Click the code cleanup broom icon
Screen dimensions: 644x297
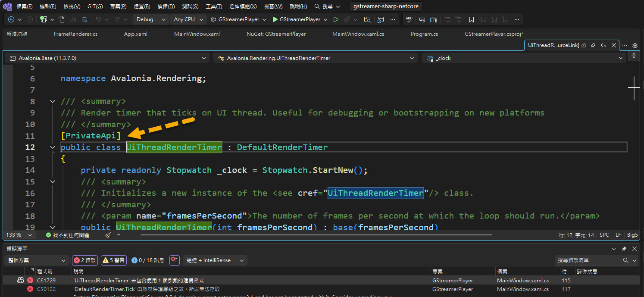point(108,235)
